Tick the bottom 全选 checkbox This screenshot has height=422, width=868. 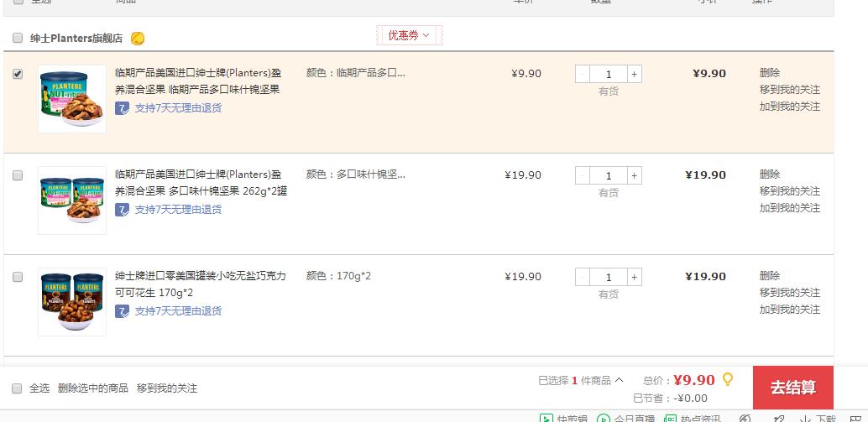point(18,388)
